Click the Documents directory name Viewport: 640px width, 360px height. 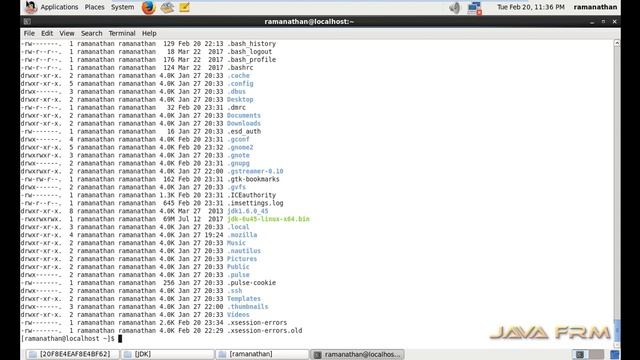pyautogui.click(x=244, y=116)
